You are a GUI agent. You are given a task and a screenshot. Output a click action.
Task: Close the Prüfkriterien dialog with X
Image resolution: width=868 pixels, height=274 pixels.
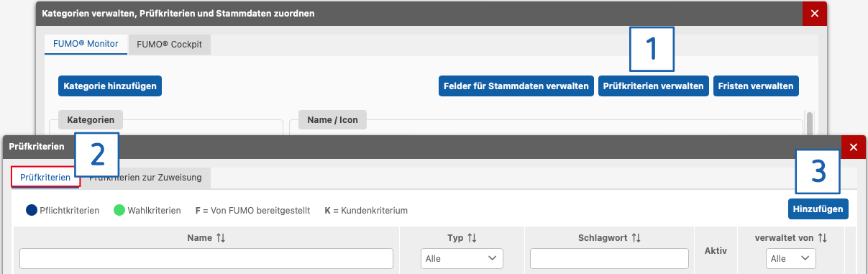tap(854, 147)
